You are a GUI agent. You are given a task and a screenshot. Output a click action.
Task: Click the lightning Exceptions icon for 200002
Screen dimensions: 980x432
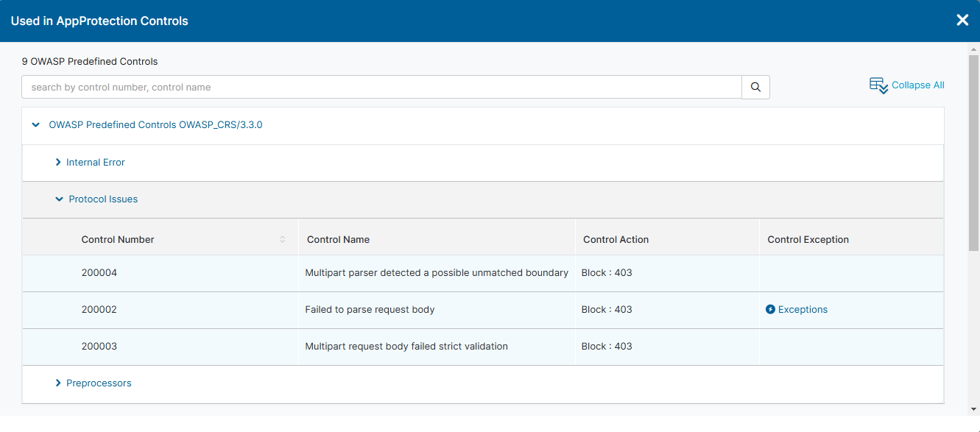[x=770, y=310]
